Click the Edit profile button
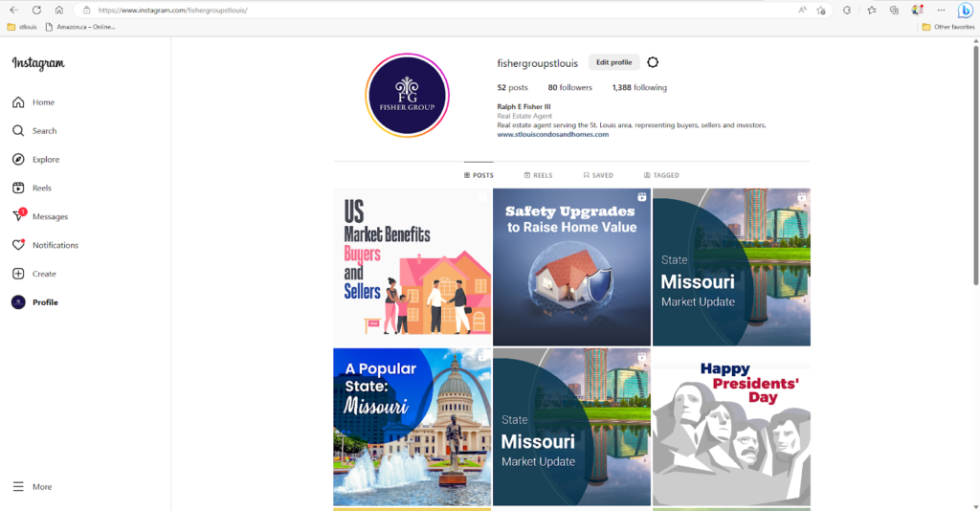This screenshot has width=980, height=511. click(613, 62)
